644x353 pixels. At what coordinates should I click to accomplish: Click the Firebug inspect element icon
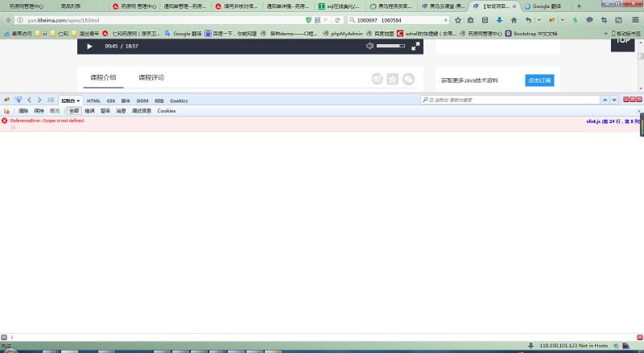18,100
